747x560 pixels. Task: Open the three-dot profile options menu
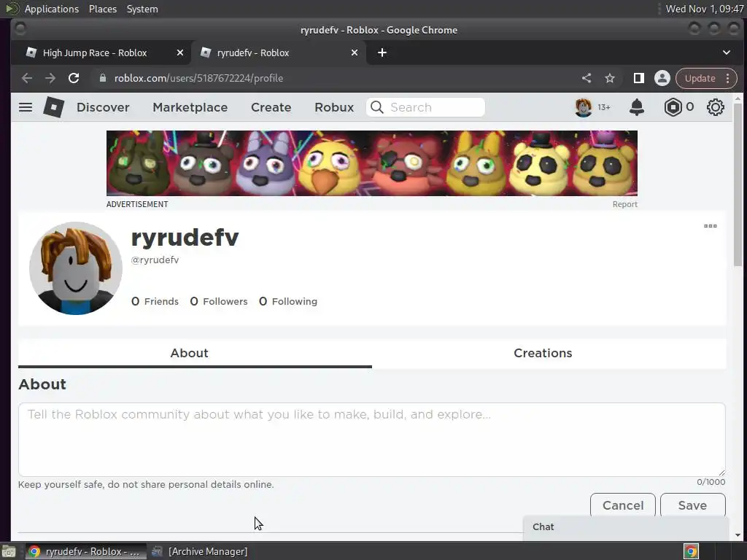(711, 226)
